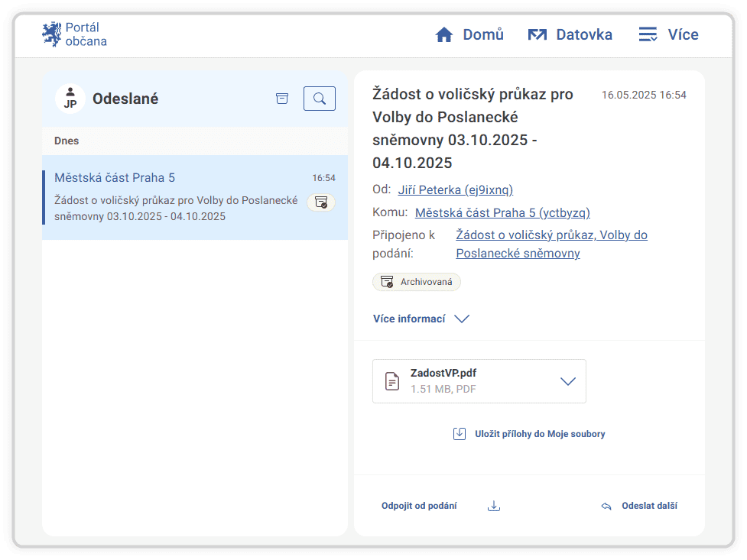Image resolution: width=747 pixels, height=560 pixels.
Task: Click the search magnifier button
Action: pyautogui.click(x=320, y=99)
